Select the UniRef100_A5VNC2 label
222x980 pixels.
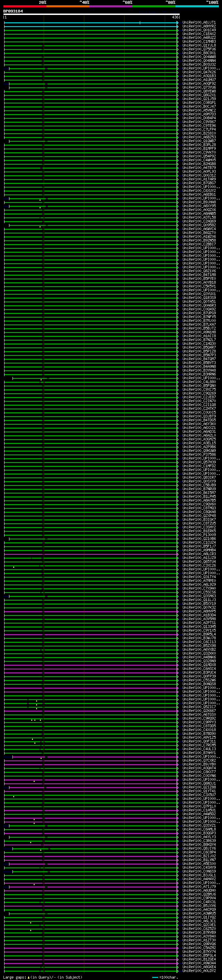(199, 111)
